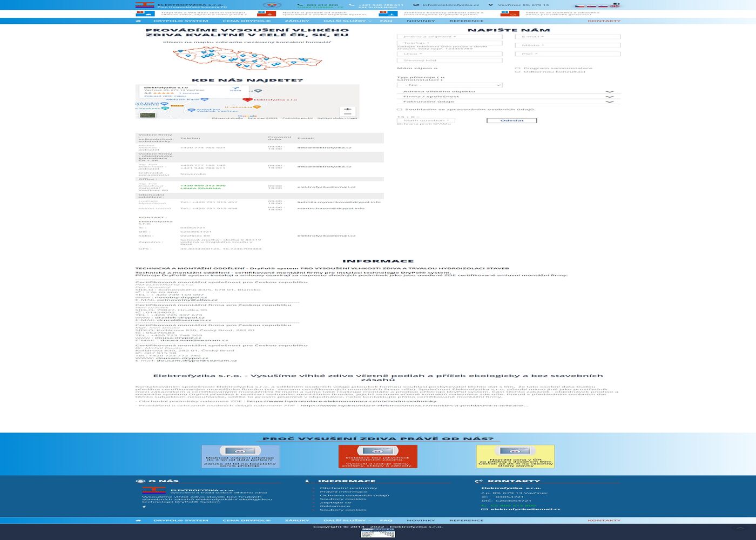
Task: Click the third banner icon in the info strip
Action: click(388, 13)
